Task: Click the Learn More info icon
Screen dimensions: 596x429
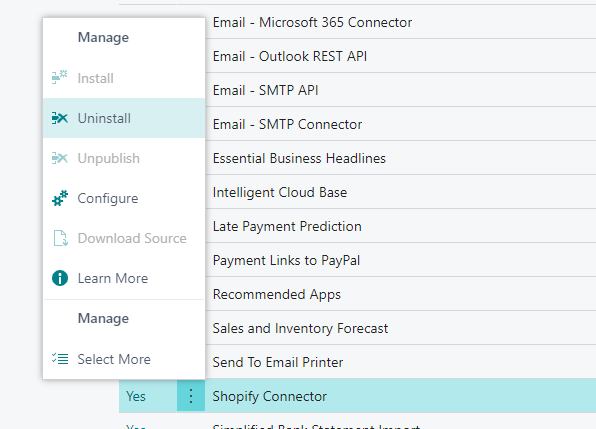Action: pos(60,278)
